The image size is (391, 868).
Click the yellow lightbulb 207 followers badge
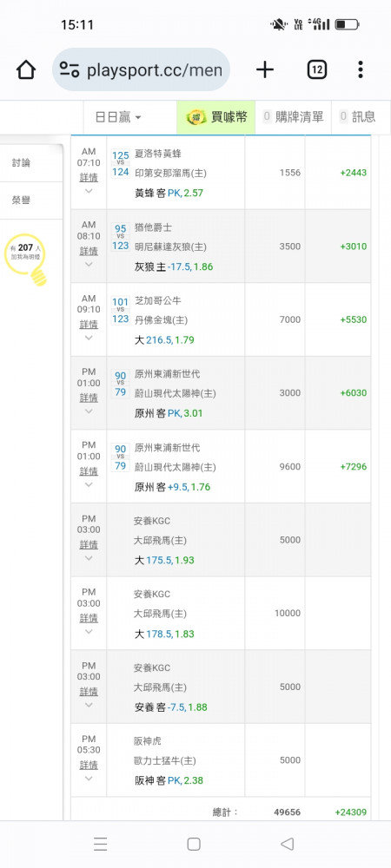(25, 259)
